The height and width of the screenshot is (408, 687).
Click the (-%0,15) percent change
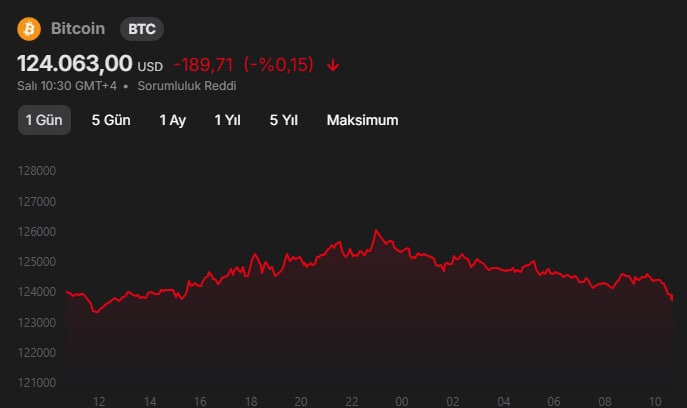click(278, 65)
